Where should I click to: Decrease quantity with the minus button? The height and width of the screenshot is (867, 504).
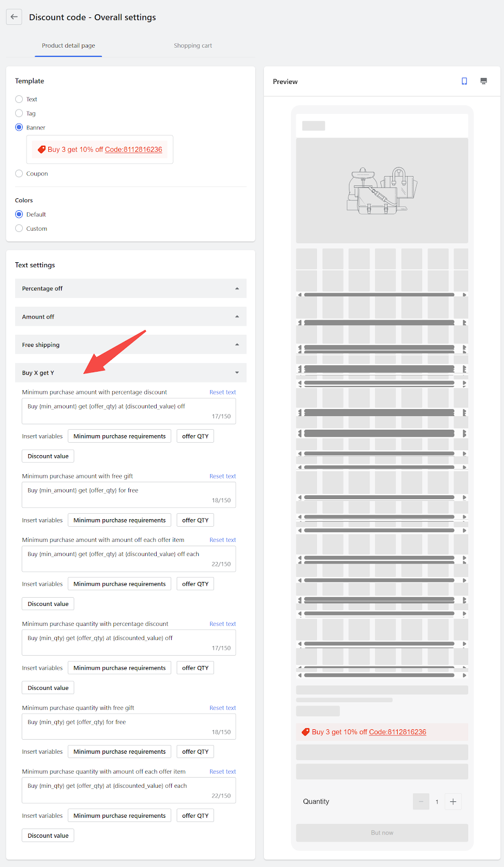[421, 801]
